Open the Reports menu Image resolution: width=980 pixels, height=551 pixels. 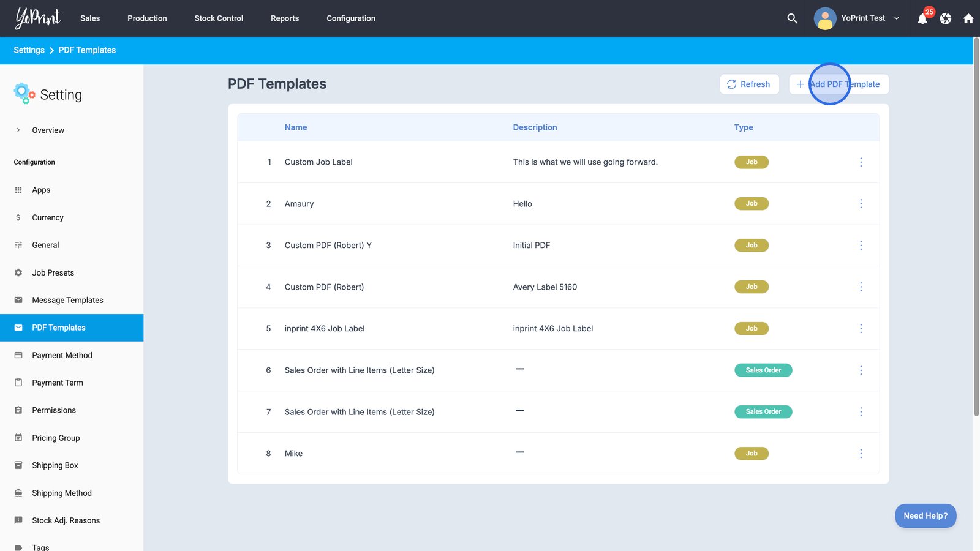click(285, 18)
